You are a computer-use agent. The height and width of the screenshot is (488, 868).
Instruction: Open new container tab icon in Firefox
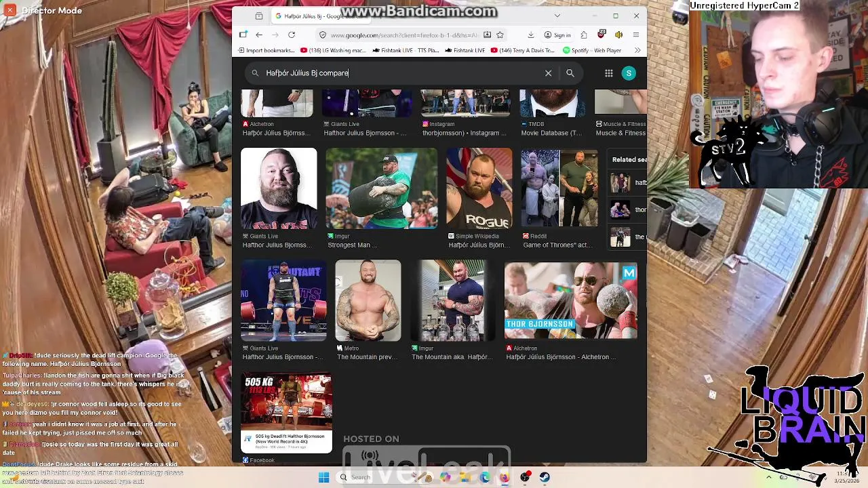point(243,35)
